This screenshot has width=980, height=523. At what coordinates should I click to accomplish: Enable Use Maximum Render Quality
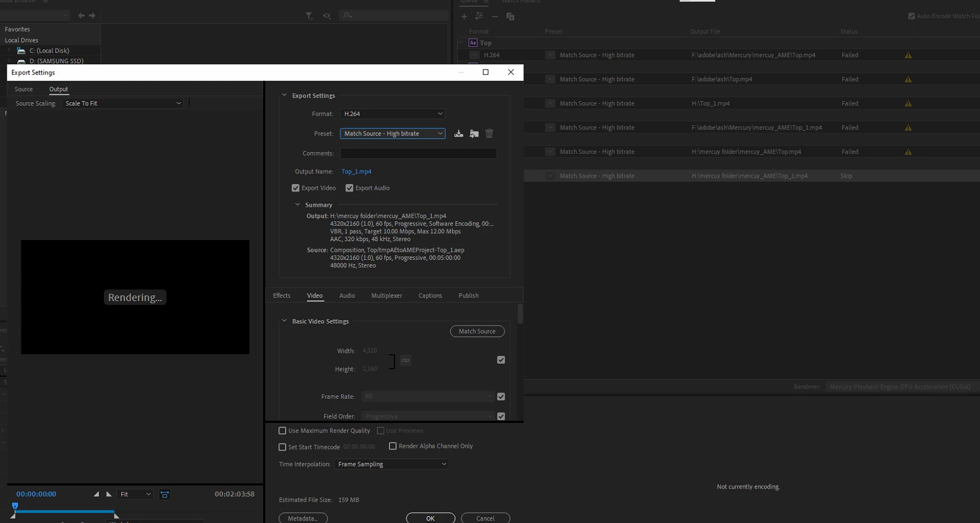coord(282,431)
